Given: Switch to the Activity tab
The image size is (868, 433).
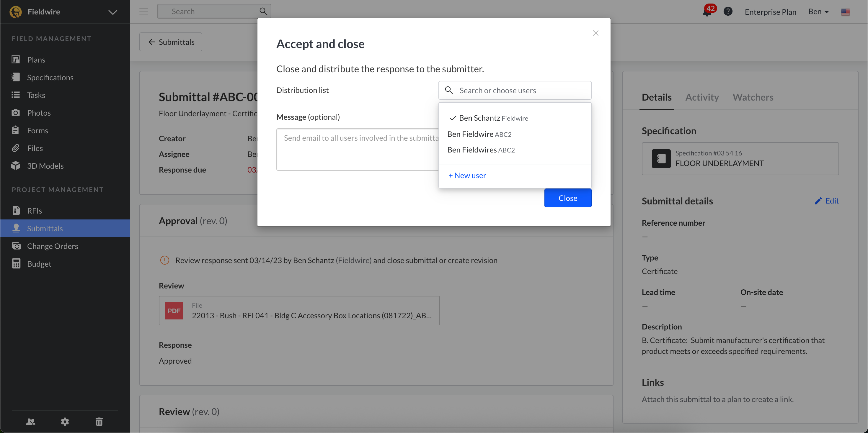Looking at the screenshot, I should point(702,97).
